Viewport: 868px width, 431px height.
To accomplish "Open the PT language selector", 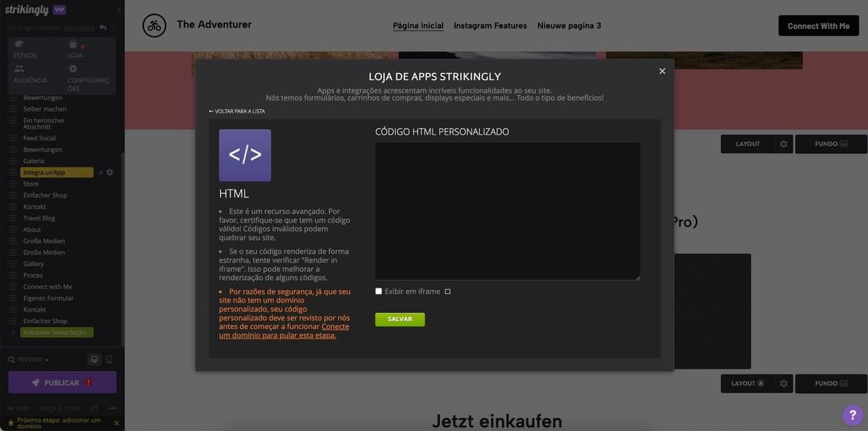I will pos(94,408).
